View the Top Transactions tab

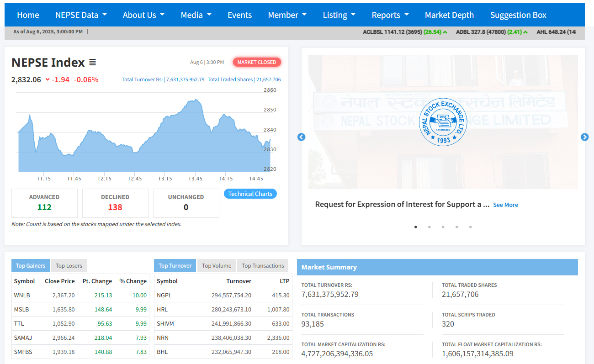(x=263, y=266)
